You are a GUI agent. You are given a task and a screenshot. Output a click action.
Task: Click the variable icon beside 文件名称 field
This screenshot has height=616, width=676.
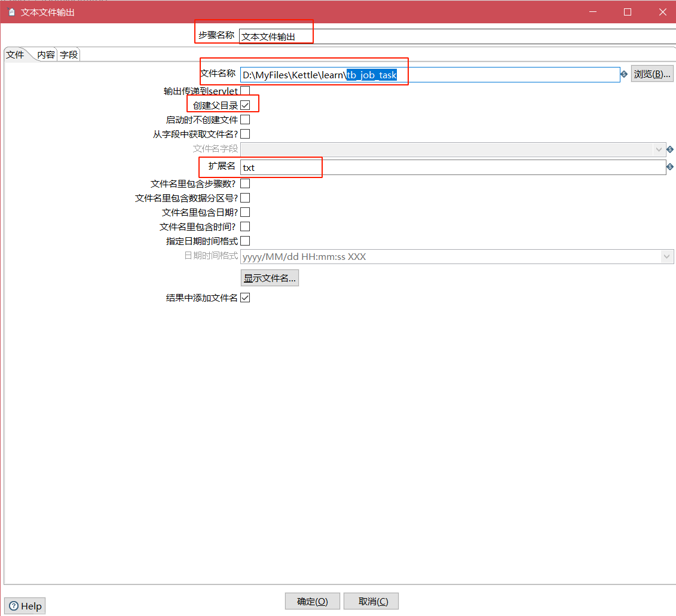click(624, 75)
